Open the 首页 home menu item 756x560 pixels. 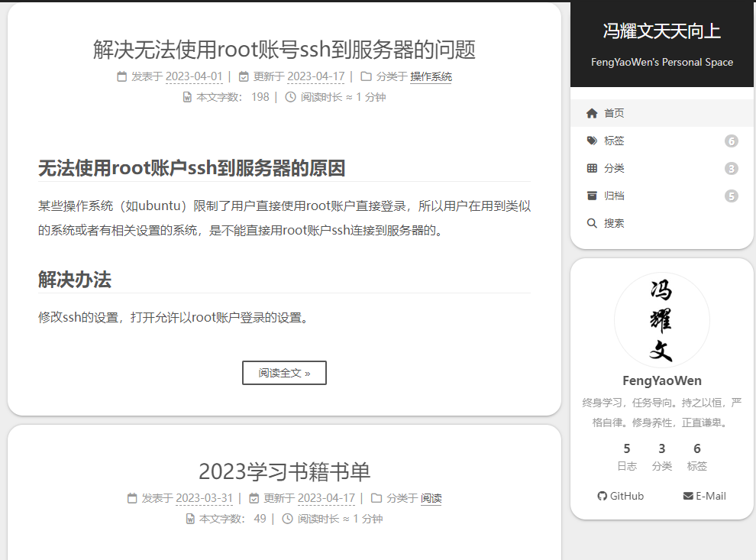pyautogui.click(x=661, y=113)
